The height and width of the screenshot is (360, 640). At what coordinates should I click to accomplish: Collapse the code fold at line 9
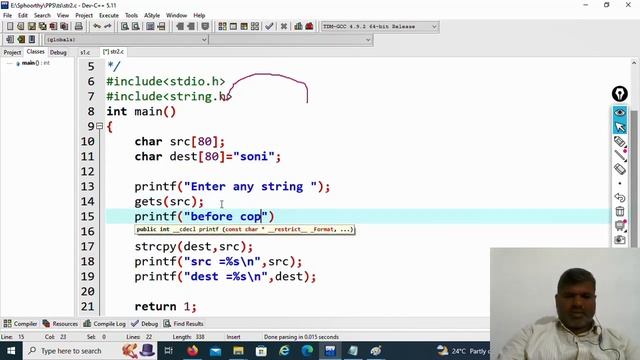pyautogui.click(x=99, y=126)
